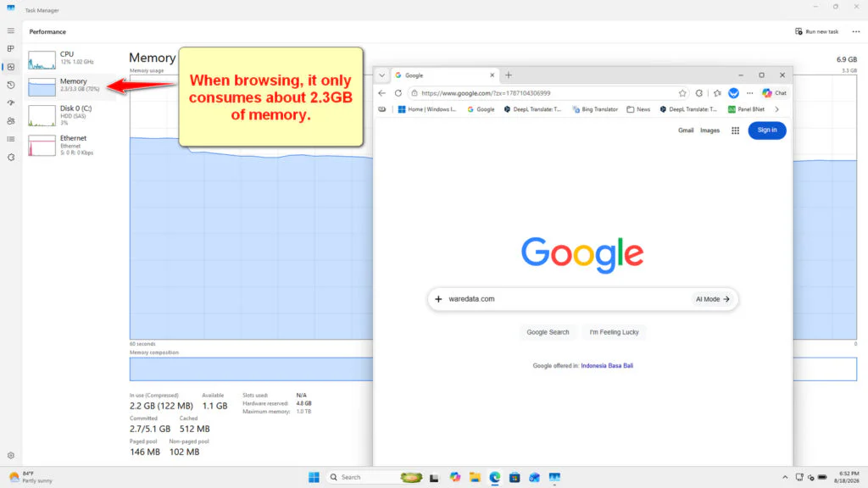Image resolution: width=868 pixels, height=488 pixels.
Task: Open Images link on Google page
Action: tap(709, 130)
